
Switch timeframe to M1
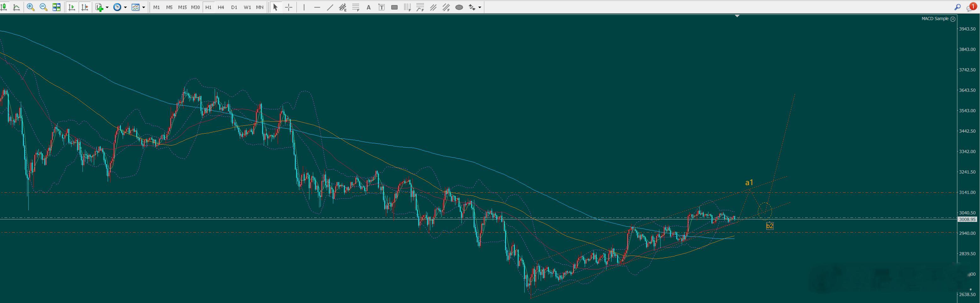tap(156, 7)
